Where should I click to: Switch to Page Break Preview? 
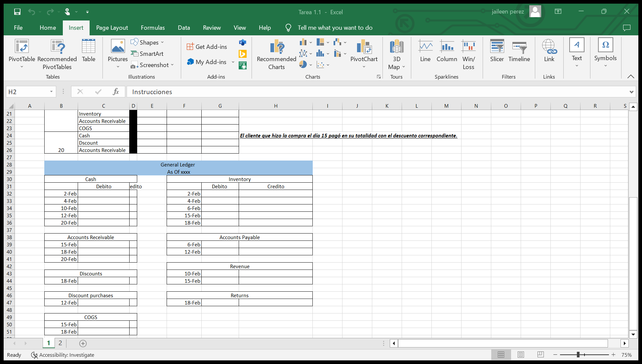[x=541, y=355]
